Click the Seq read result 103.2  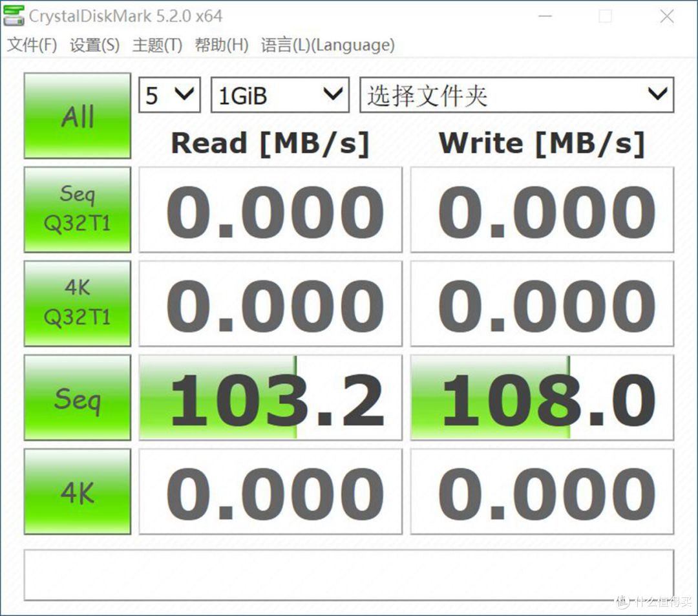coord(271,398)
